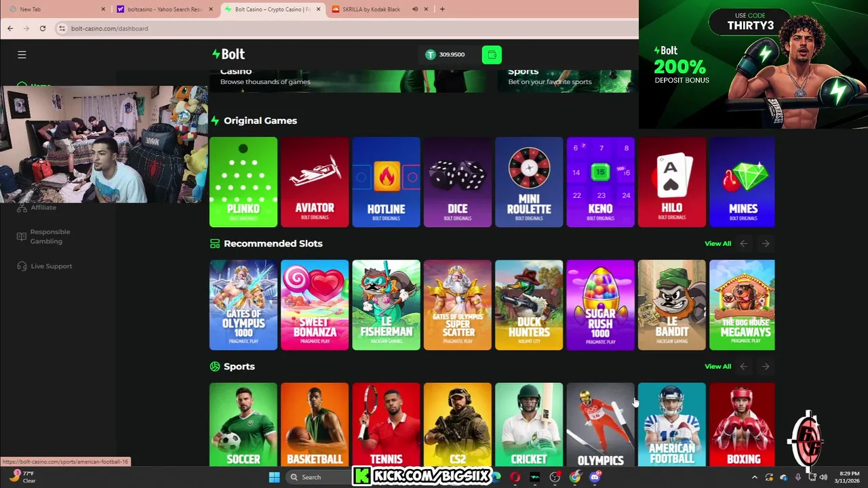Viewport: 868px width, 488px height.
Task: Show next Recommended Slots with right arrow
Action: 766,243
